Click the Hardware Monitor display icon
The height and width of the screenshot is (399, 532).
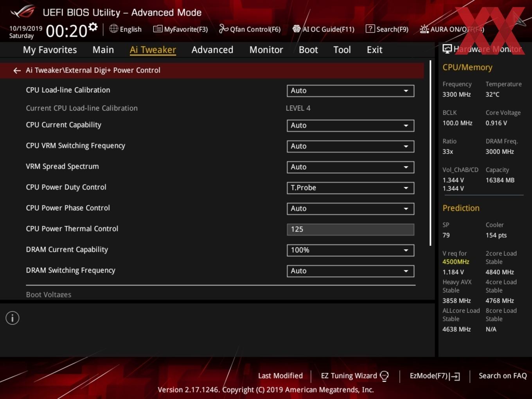[447, 49]
